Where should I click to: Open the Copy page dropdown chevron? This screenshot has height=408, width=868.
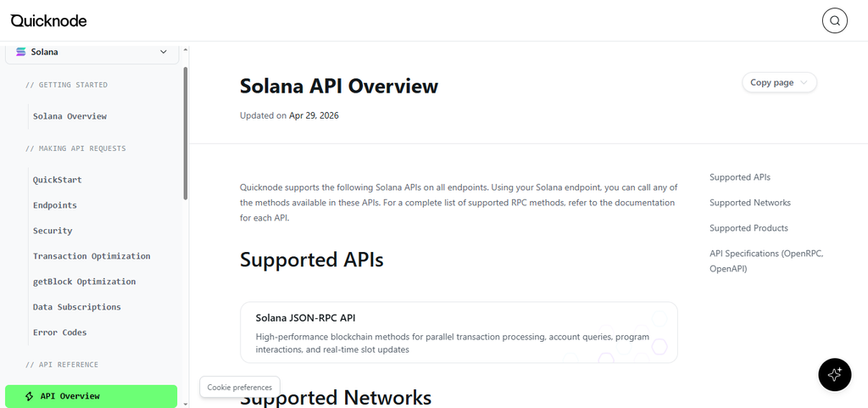coord(804,82)
